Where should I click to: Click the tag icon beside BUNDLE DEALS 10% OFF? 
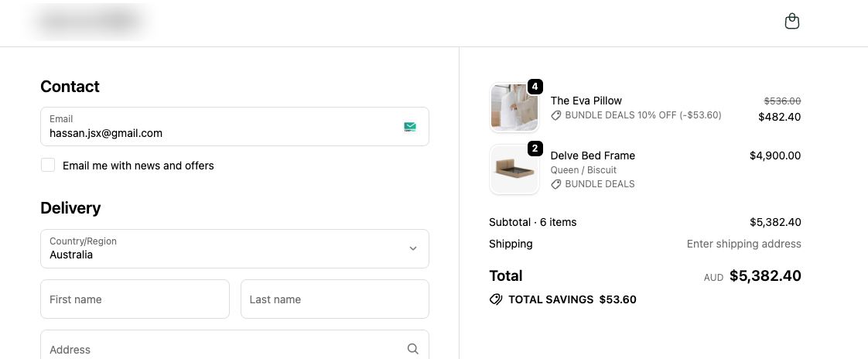point(555,115)
